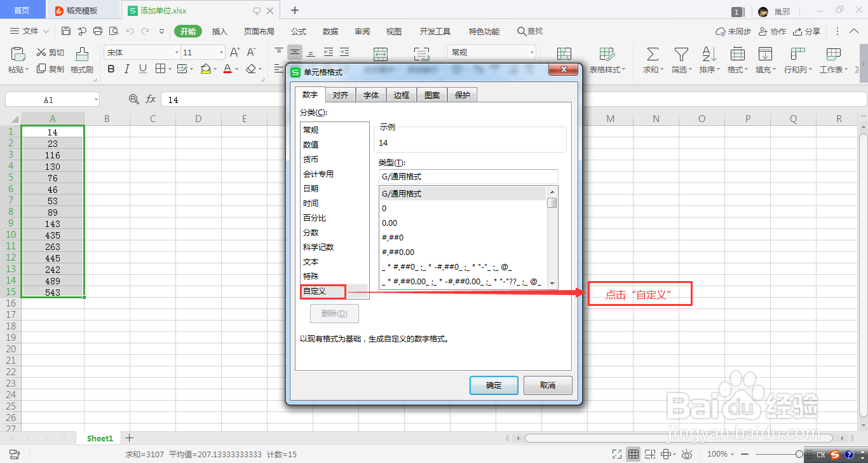Screen dimensions: 868x463
Task: Select the Sheet1 sheet tab
Action: (x=99, y=438)
